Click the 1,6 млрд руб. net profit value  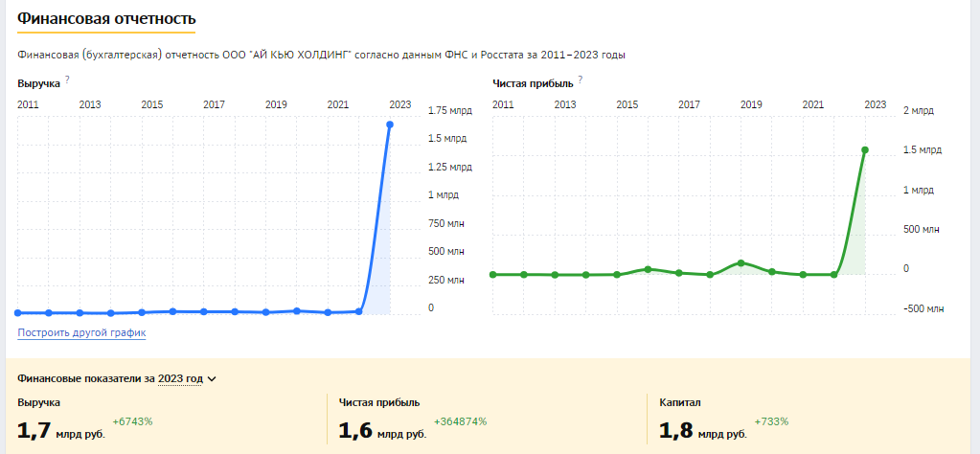click(x=382, y=432)
